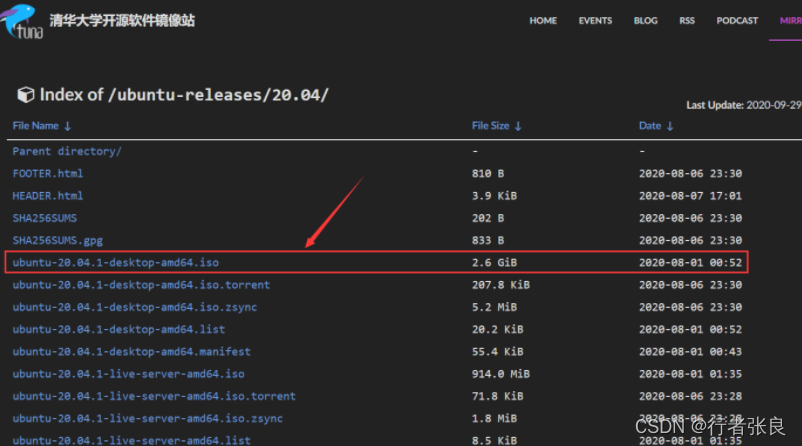The height and width of the screenshot is (446, 802).
Task: Click the 1.8 MiB file size cell
Action: (x=494, y=418)
